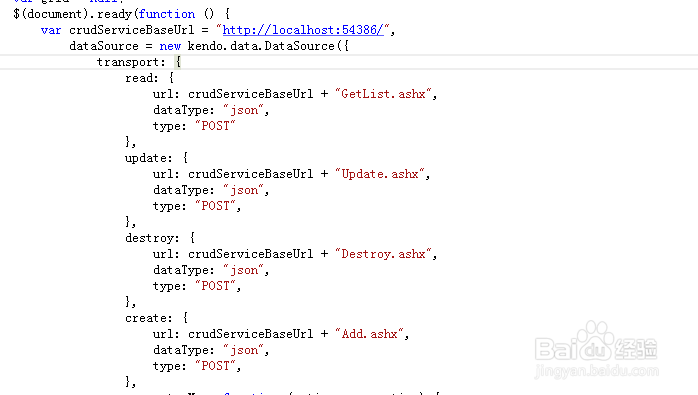Click $(document).ready text
This screenshot has height=395, width=698.
tap(73, 14)
